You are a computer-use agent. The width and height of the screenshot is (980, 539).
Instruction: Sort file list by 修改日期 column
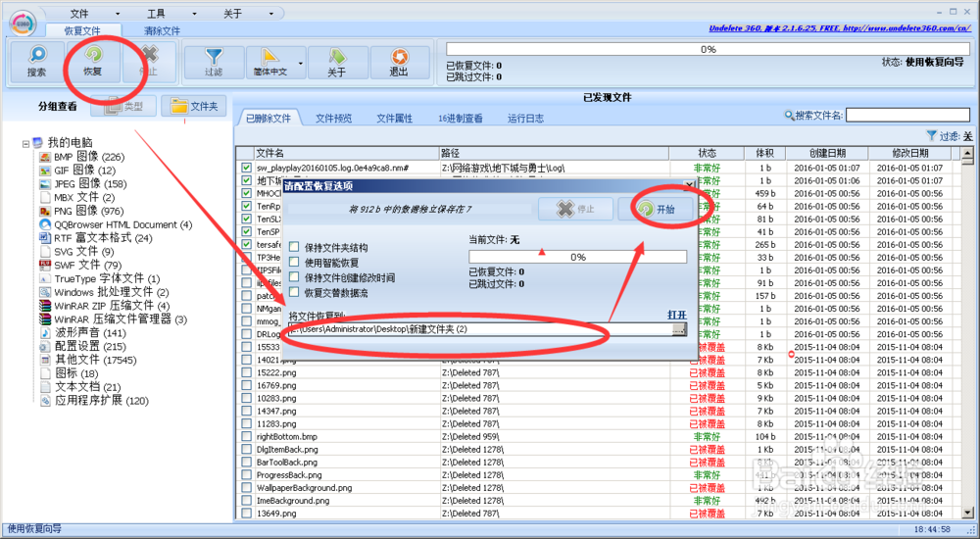click(909, 153)
